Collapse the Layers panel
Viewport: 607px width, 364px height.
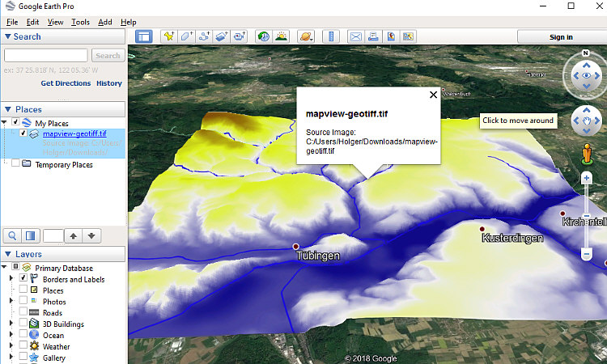point(7,254)
